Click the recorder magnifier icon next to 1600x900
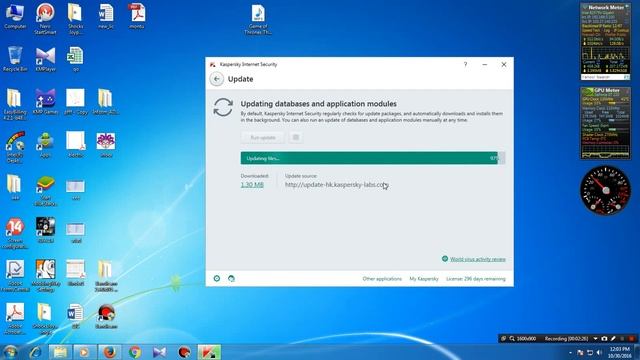640x360 pixels. (x=512, y=339)
